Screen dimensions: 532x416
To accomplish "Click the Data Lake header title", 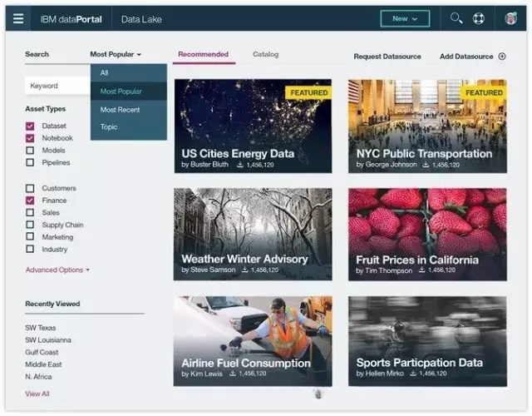I will (141, 19).
